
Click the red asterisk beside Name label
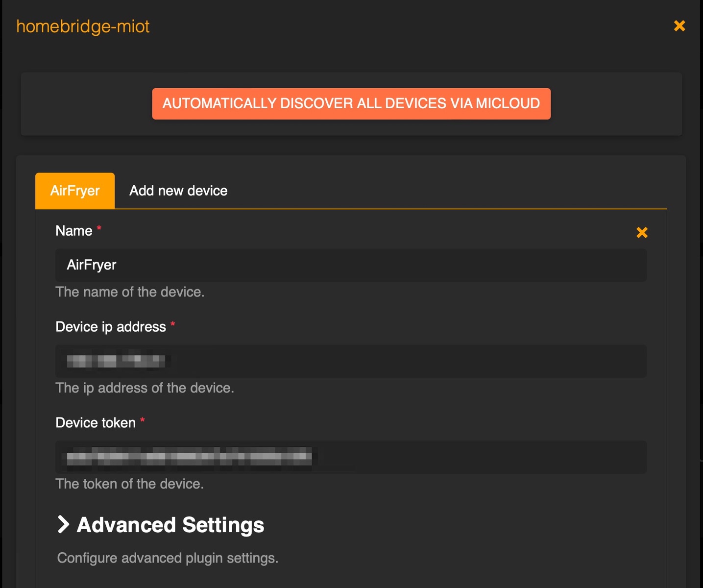pyautogui.click(x=99, y=228)
